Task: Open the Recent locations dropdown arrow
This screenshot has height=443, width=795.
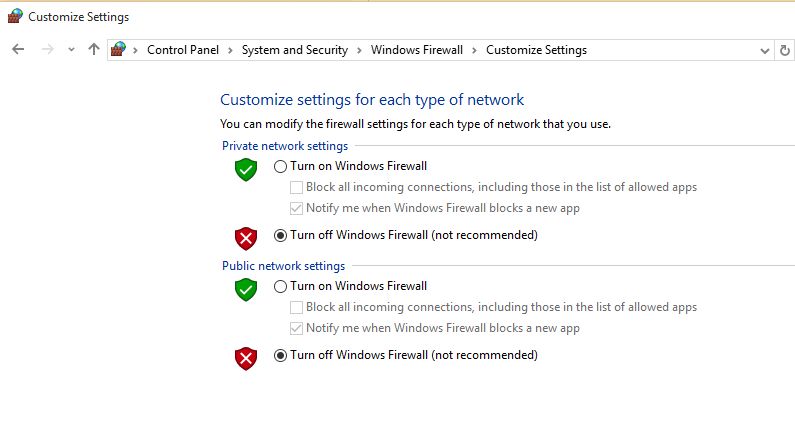Action: pos(71,49)
